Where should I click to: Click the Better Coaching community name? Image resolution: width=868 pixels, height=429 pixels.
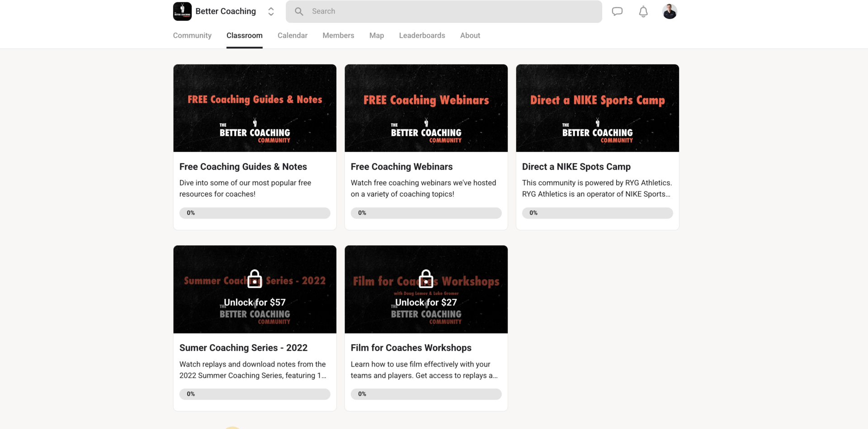tap(226, 11)
